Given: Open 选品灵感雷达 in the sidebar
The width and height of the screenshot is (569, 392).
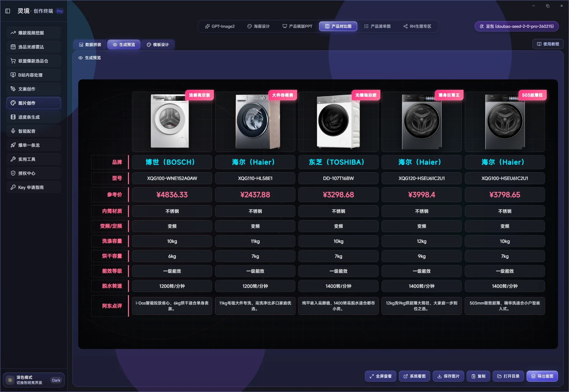Looking at the screenshot, I should (x=34, y=47).
